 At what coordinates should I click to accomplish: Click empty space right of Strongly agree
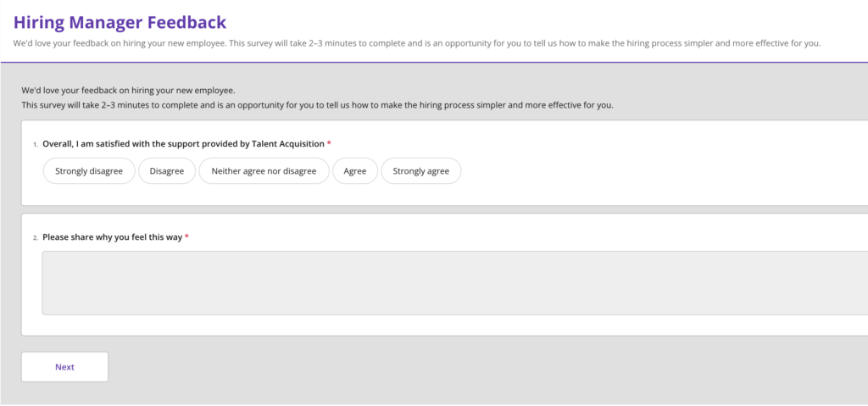point(636,171)
